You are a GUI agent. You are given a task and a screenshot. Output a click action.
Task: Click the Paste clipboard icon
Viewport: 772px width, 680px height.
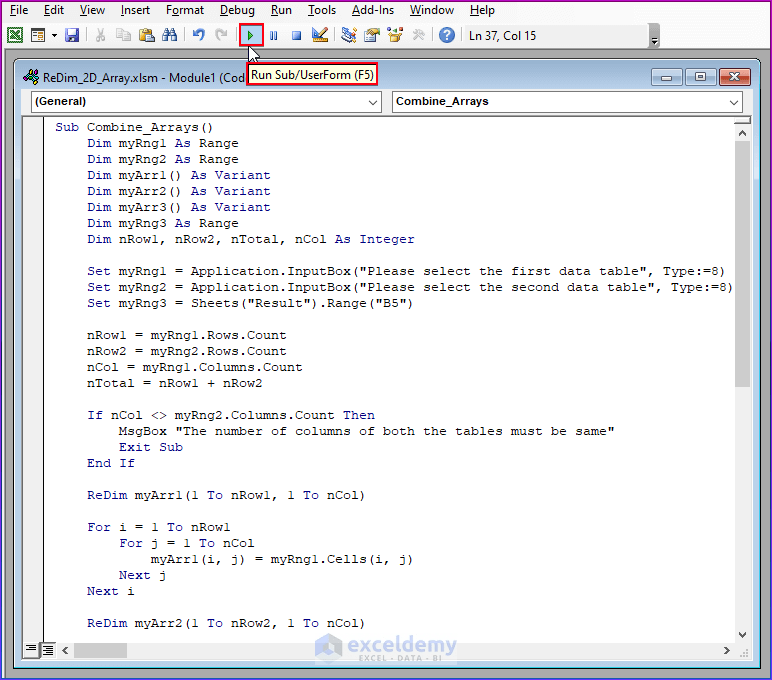(x=147, y=35)
